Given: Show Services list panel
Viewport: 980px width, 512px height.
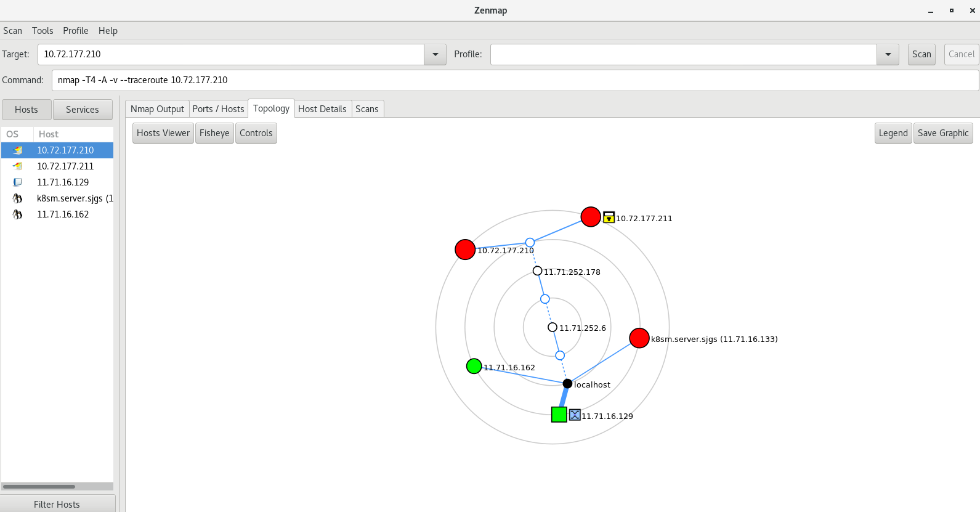Looking at the screenshot, I should [x=83, y=110].
